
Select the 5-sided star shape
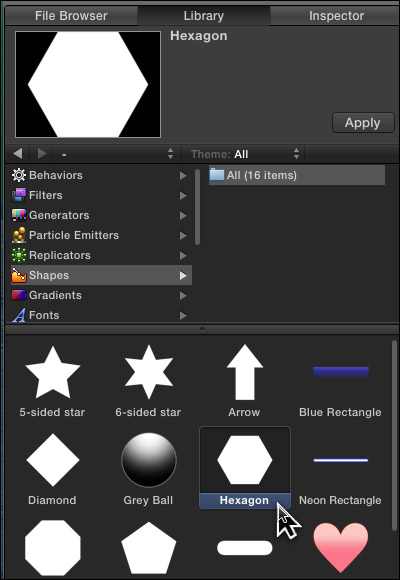click(53, 372)
